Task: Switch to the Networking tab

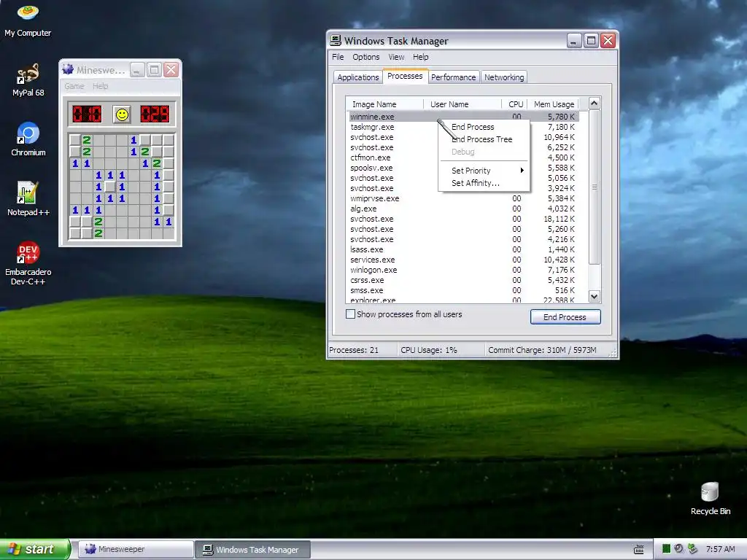Action: (x=504, y=77)
